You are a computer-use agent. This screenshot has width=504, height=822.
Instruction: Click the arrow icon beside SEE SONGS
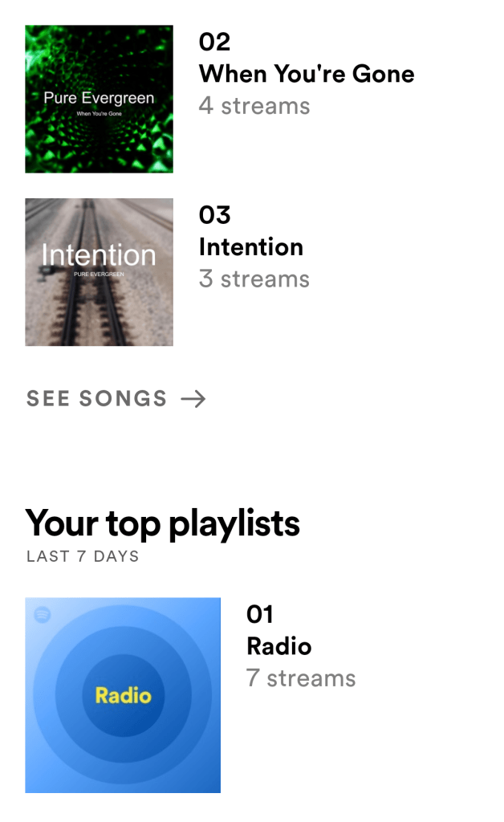193,399
